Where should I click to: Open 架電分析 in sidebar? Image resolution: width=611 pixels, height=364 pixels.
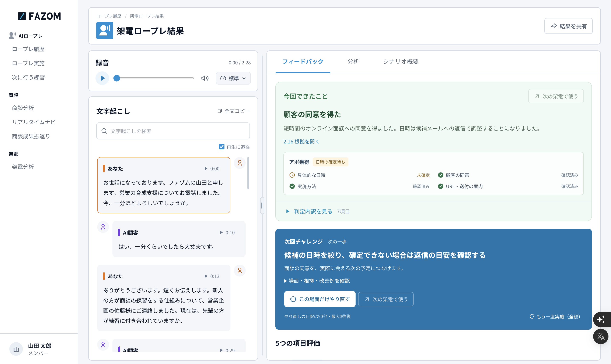[23, 167]
